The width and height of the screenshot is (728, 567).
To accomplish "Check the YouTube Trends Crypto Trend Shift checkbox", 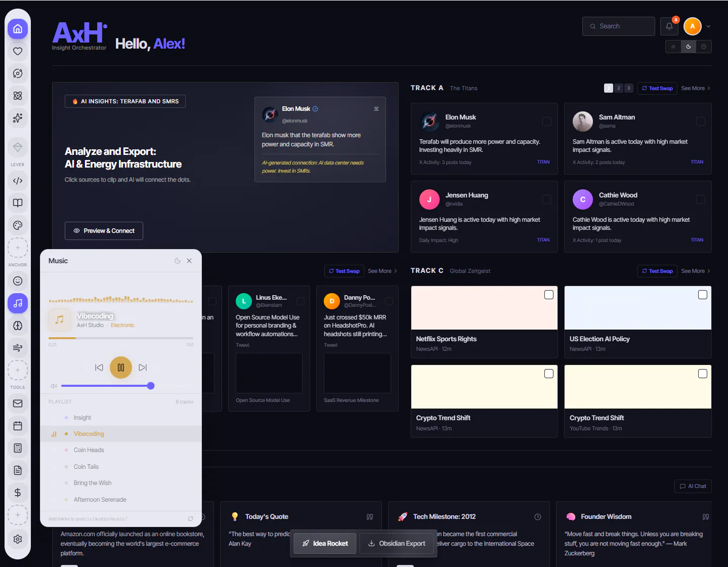I will pyautogui.click(x=703, y=374).
